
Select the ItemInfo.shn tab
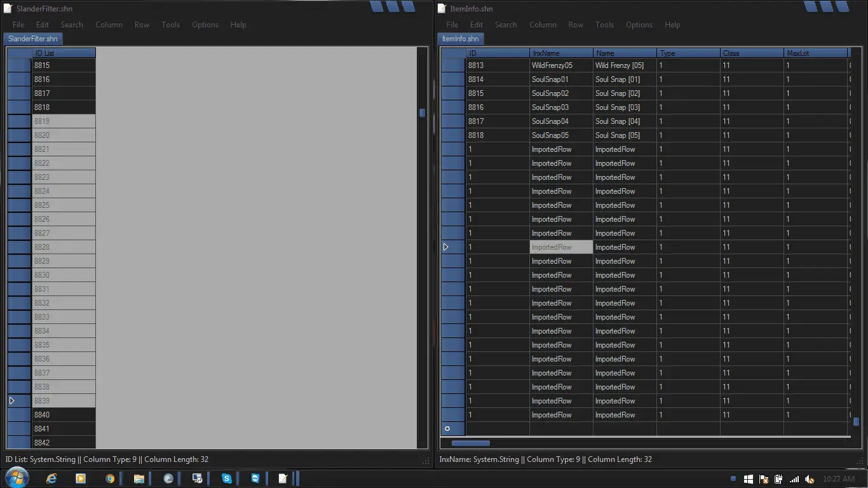tap(460, 39)
